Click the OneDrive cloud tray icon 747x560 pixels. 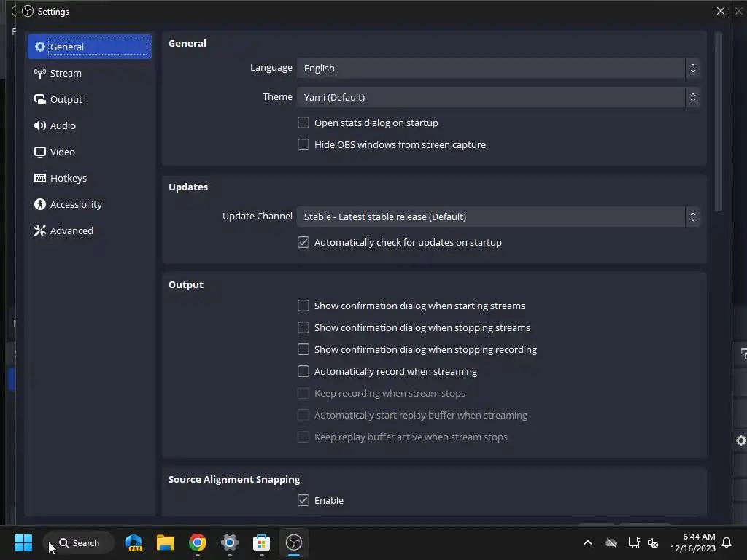coord(611,542)
